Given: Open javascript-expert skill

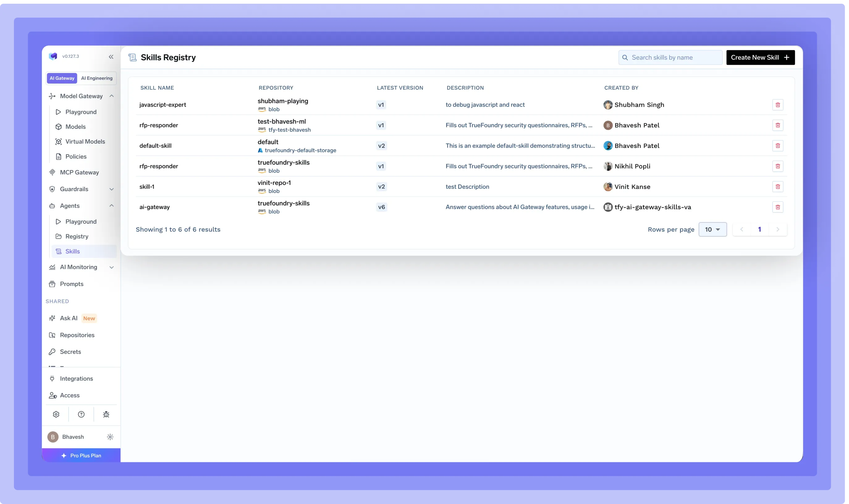Looking at the screenshot, I should [163, 105].
